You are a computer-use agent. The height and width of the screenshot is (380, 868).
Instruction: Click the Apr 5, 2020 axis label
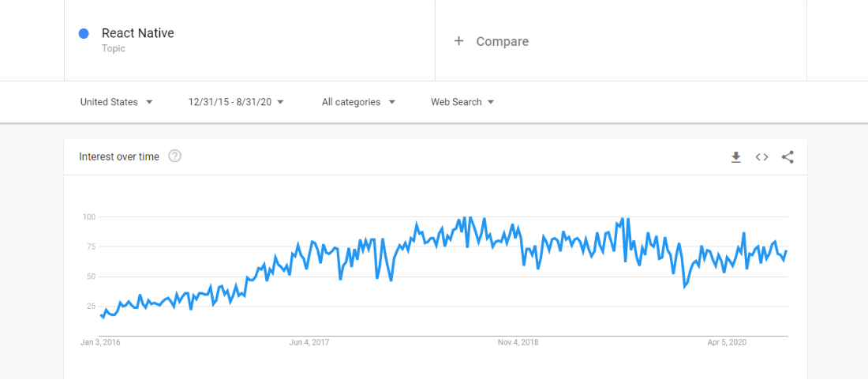[727, 342]
